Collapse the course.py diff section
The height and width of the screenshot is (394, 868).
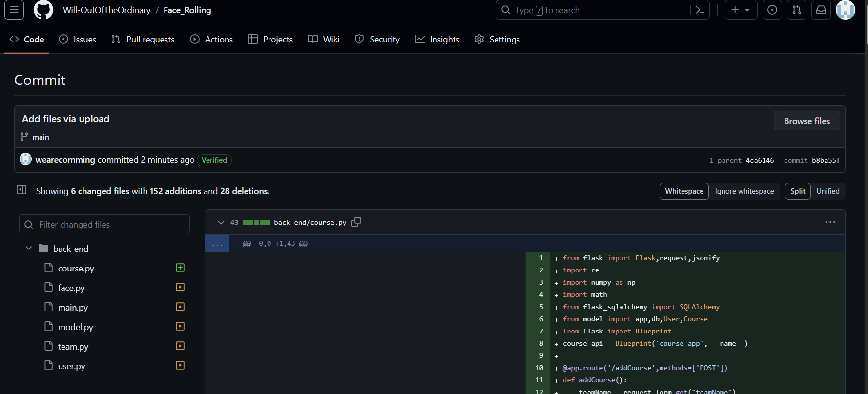[x=221, y=222]
